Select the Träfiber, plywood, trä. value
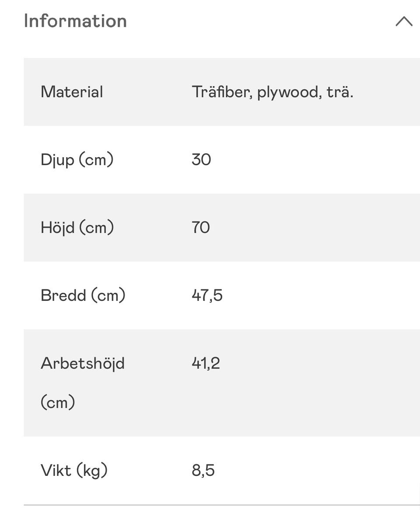420x510 pixels. pos(272,92)
